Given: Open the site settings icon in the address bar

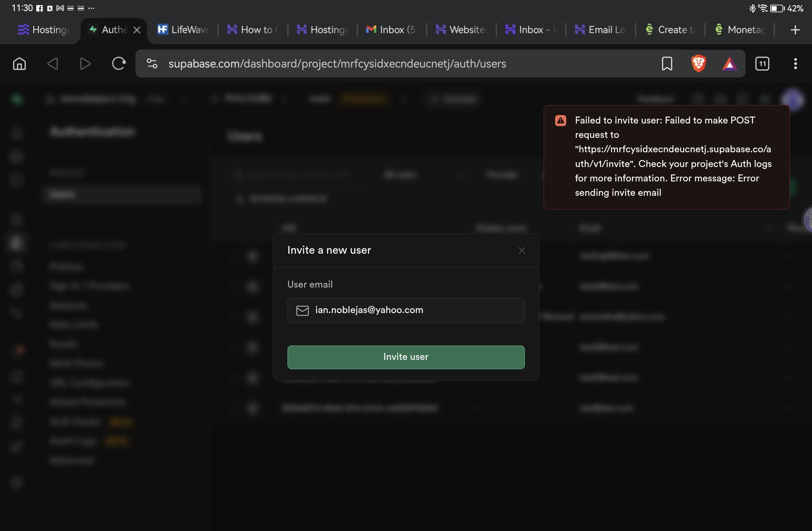Looking at the screenshot, I should click(152, 64).
